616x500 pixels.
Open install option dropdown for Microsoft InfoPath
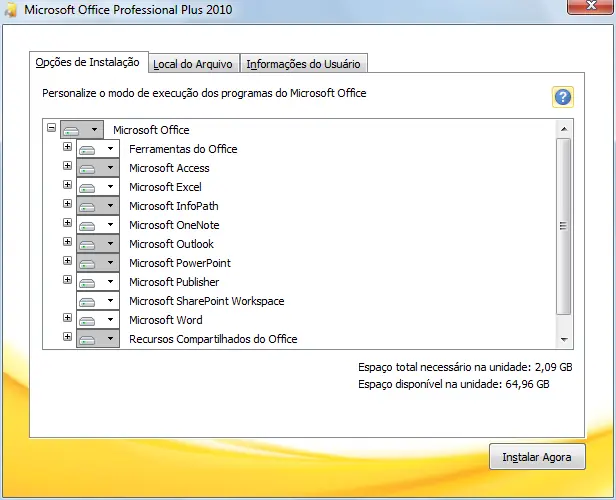click(98, 206)
